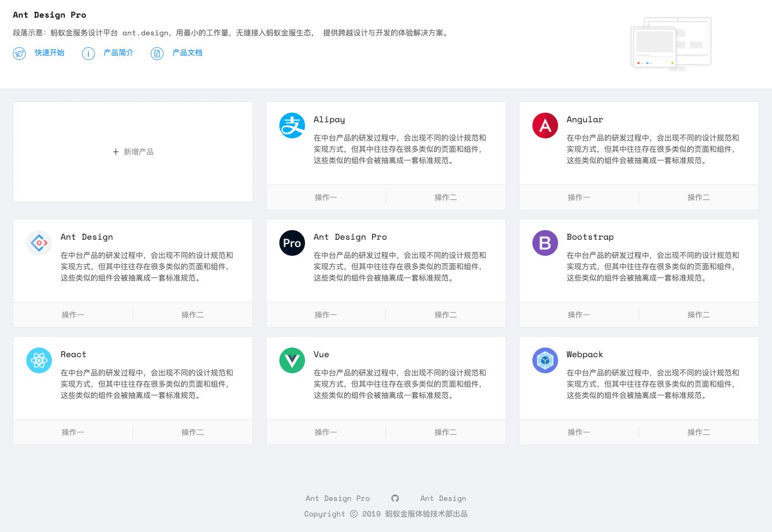
Task: Open the 产品文档 link
Action: click(x=187, y=53)
